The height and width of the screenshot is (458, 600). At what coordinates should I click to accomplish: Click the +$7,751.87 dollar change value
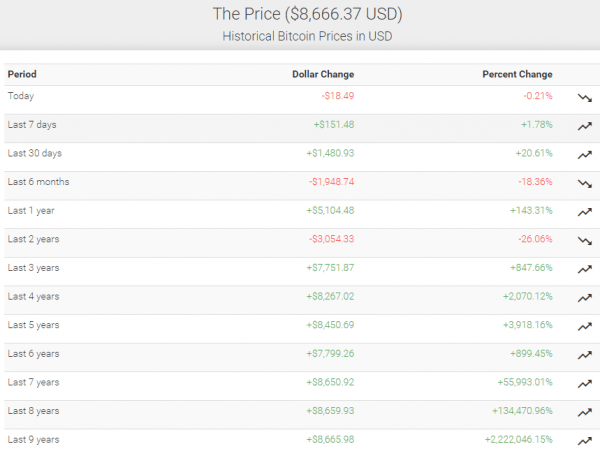pos(330,268)
